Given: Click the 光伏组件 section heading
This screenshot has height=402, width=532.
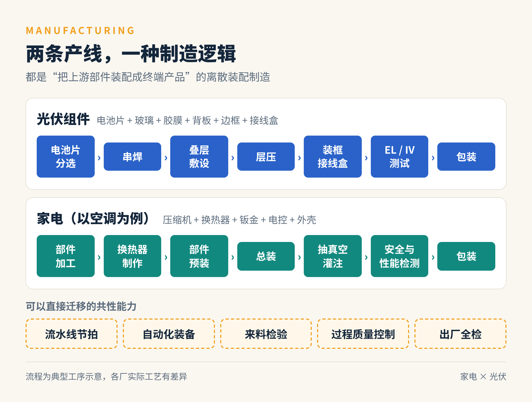Looking at the screenshot, I should point(63,119).
